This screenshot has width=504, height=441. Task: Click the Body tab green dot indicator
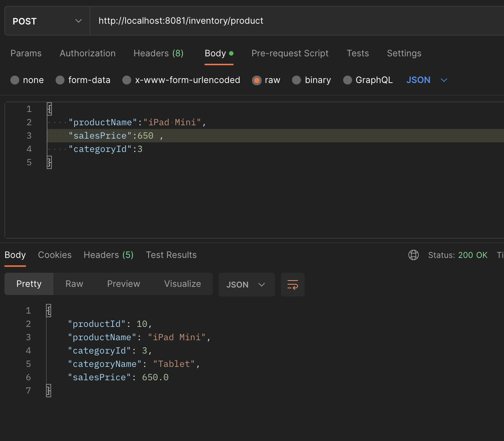[x=232, y=53]
